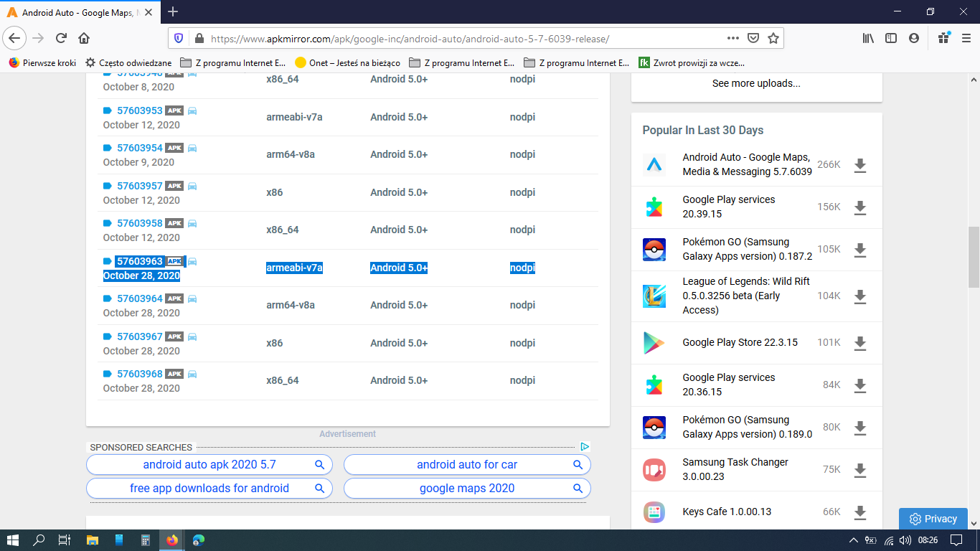The width and height of the screenshot is (980, 551).
Task: Open tracking protection shield icon
Action: tap(179, 38)
